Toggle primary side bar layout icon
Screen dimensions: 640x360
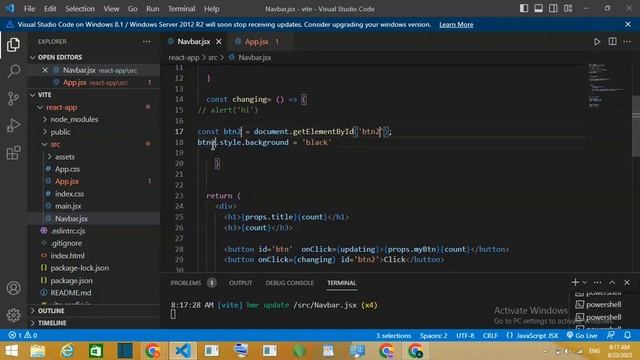(x=524, y=9)
